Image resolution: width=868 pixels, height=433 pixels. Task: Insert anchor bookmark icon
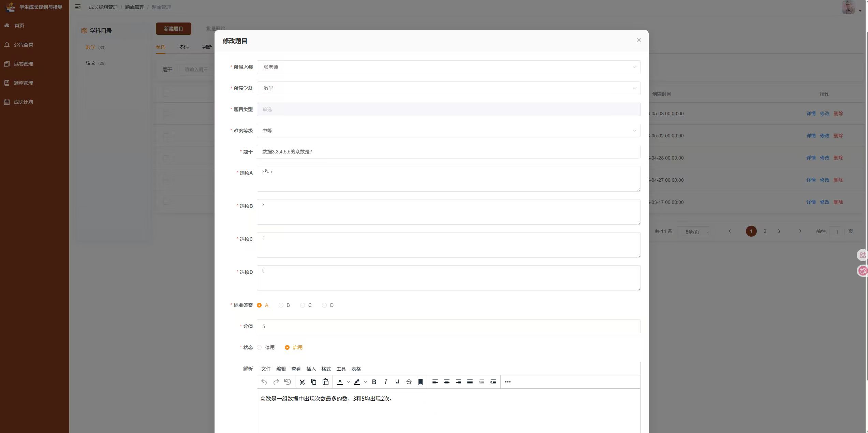(x=421, y=382)
